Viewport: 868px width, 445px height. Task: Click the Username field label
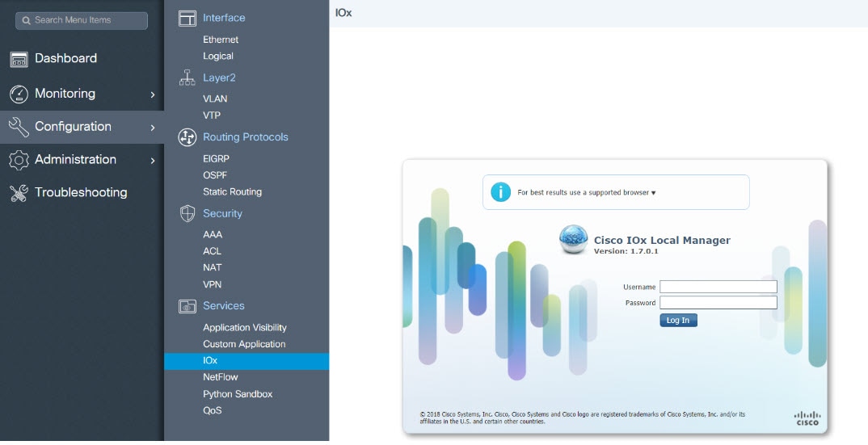[x=639, y=288]
